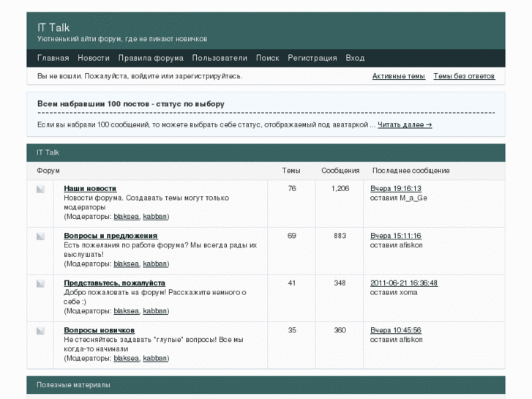Click the Сообщения column header

tap(340, 171)
